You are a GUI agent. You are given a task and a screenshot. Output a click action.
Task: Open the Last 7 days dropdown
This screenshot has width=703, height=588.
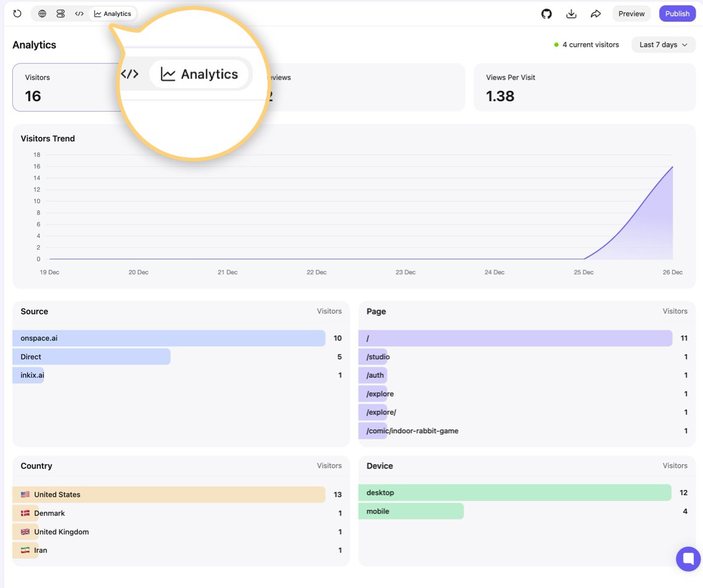(x=663, y=44)
